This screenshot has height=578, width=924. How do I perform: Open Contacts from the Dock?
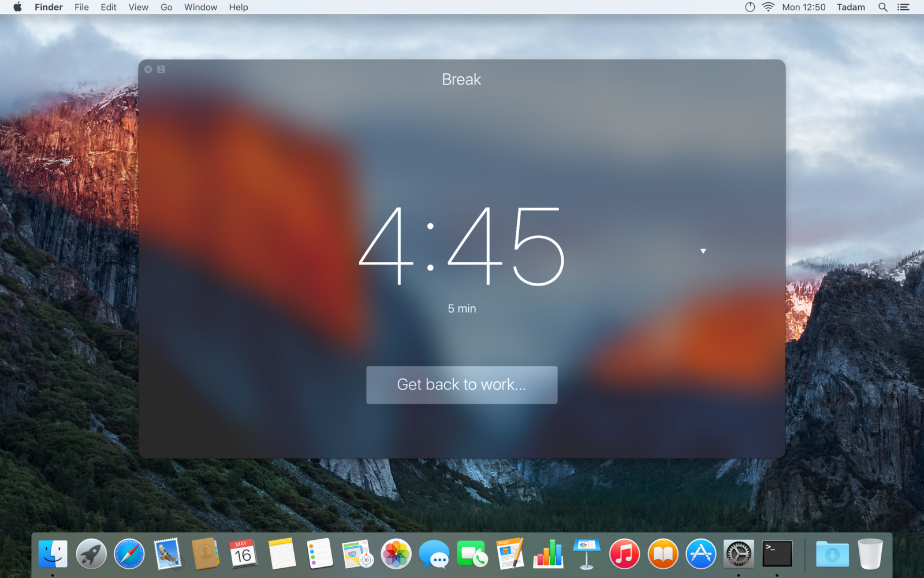(x=206, y=554)
